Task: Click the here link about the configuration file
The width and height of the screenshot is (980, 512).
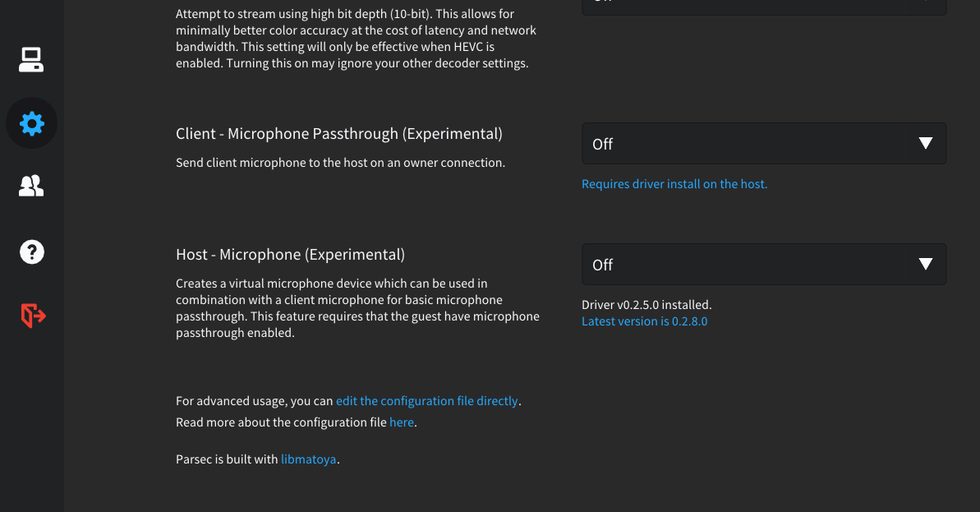Action: coord(402,422)
